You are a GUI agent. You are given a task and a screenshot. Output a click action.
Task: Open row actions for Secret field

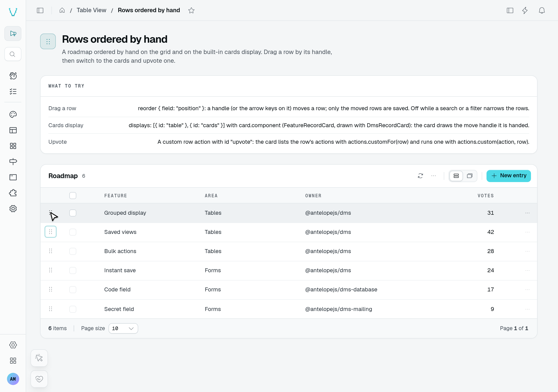pyautogui.click(x=527, y=309)
